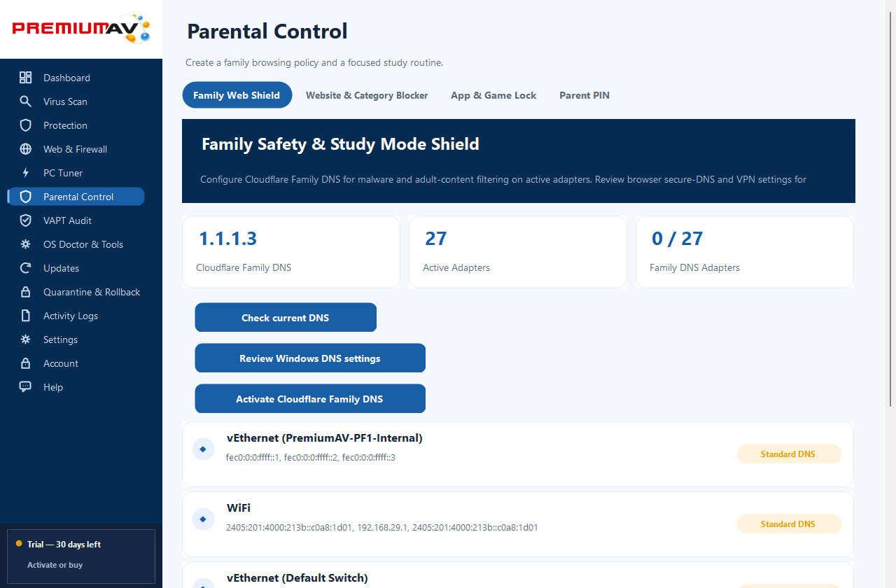Image resolution: width=896 pixels, height=588 pixels.
Task: Go to the Quarantine & Rollback label
Action: pos(92,292)
